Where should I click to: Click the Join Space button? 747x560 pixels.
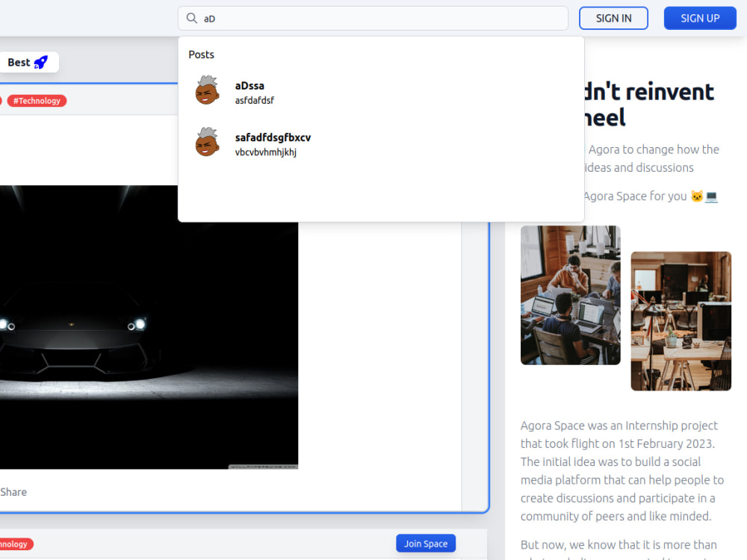click(x=426, y=544)
